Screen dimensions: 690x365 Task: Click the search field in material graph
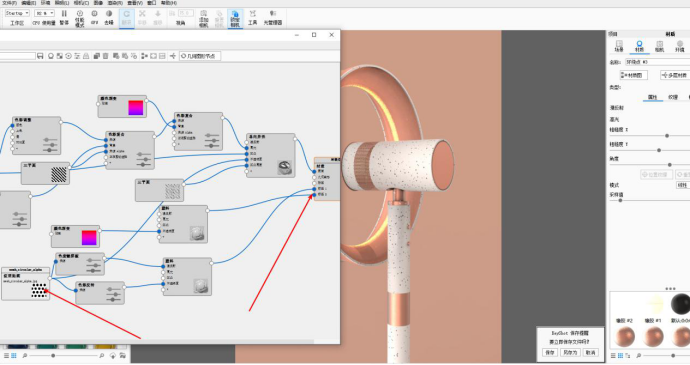click(x=17, y=56)
